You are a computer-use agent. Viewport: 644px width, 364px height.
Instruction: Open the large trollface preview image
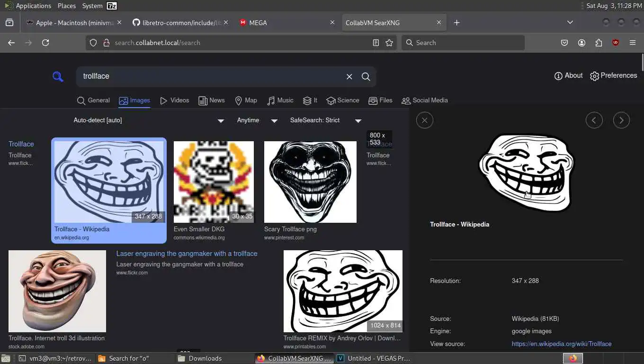(526, 173)
